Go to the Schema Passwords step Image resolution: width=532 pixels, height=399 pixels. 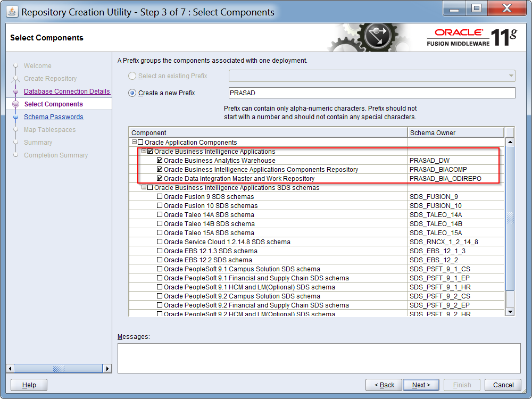pos(54,117)
